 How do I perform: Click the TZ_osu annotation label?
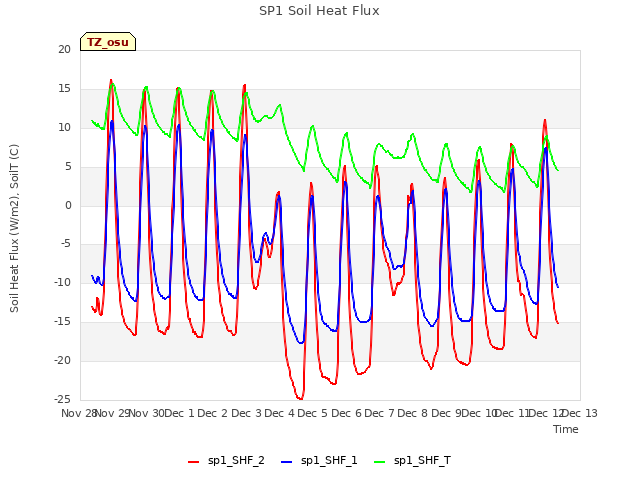108,42
